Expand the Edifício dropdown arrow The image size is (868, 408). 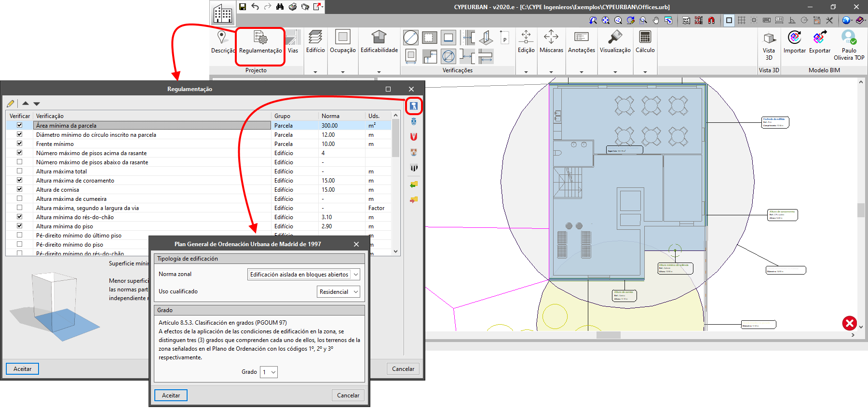click(x=315, y=72)
